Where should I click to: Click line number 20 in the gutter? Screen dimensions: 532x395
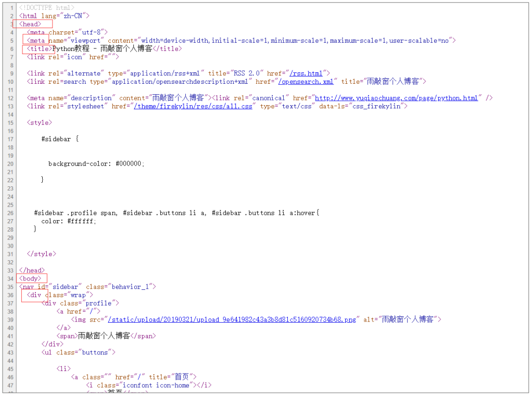point(10,164)
